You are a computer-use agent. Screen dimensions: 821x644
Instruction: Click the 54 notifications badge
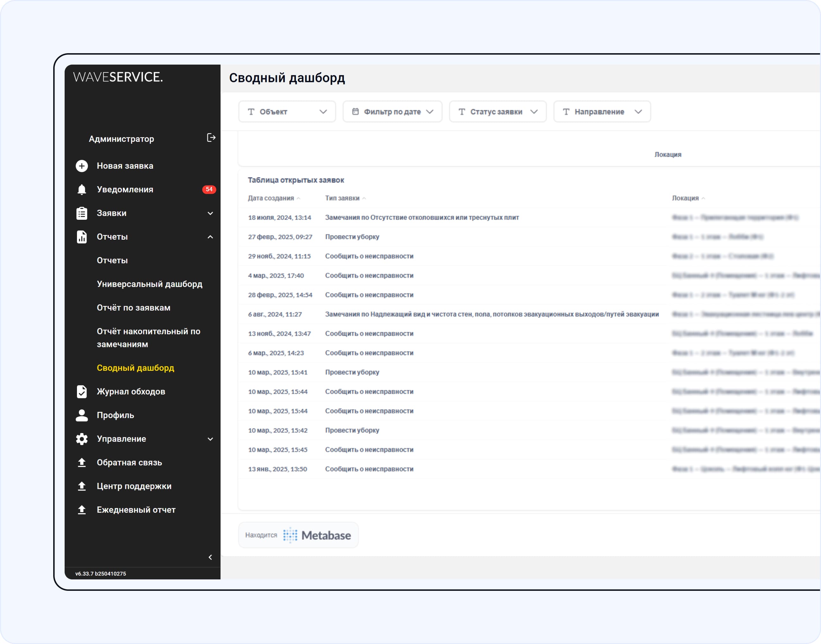209,189
